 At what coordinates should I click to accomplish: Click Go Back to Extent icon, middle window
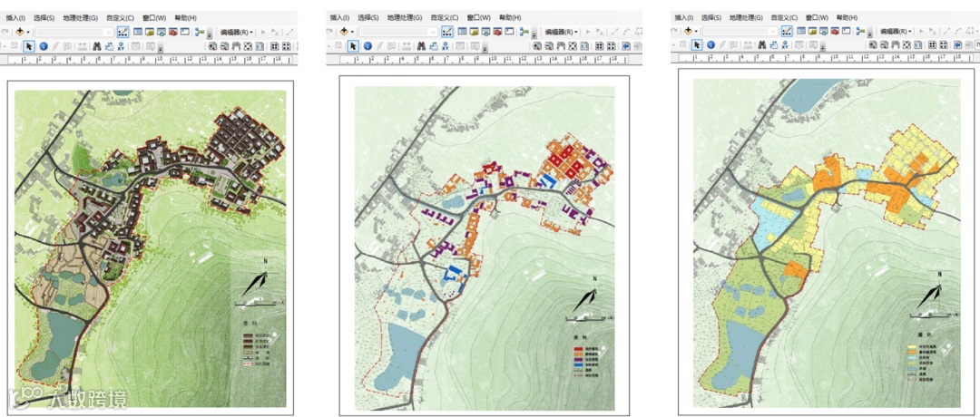coord(625,46)
